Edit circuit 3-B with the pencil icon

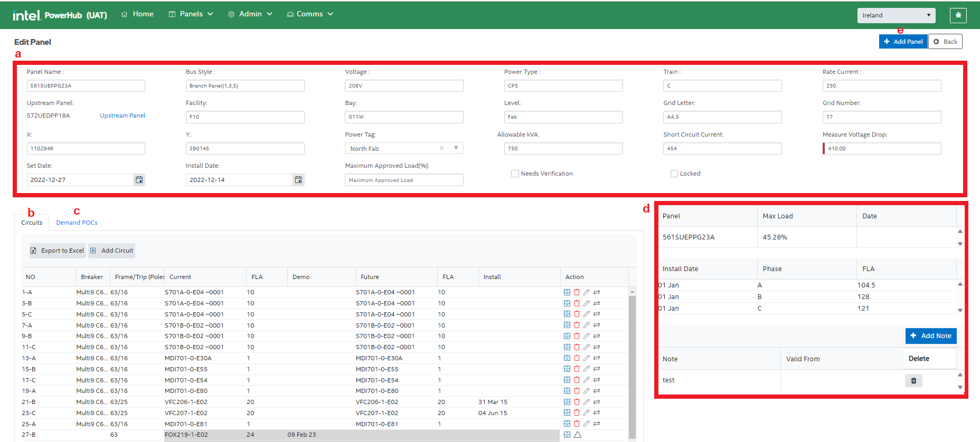[x=586, y=303]
